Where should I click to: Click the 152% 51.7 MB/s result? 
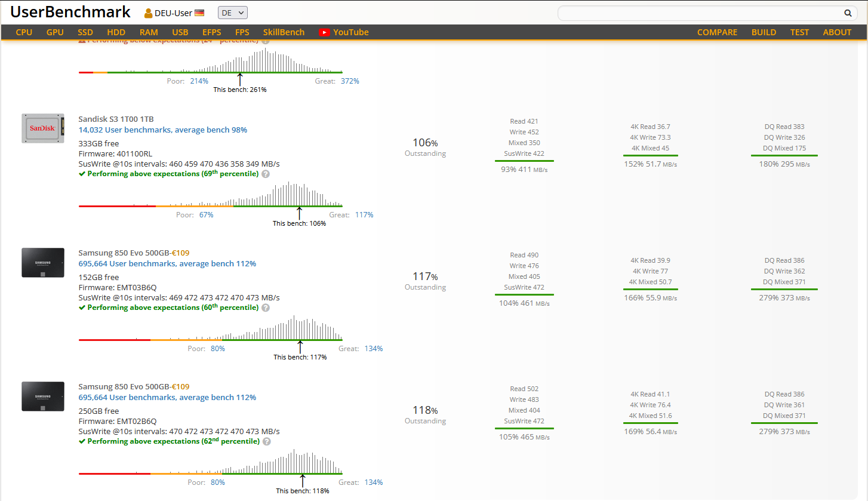pos(650,164)
